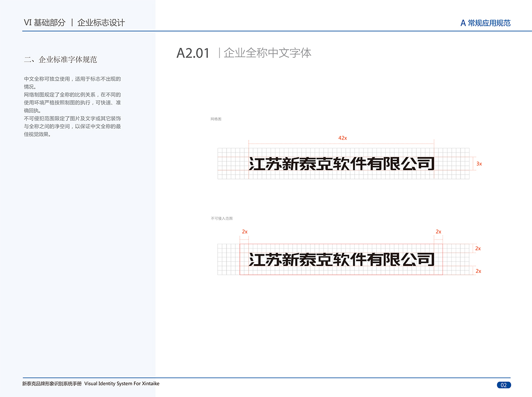Image resolution: width=532 pixels, height=397 pixels.
Task: Click the "企业全称中文字体" page title
Action: [x=267, y=53]
